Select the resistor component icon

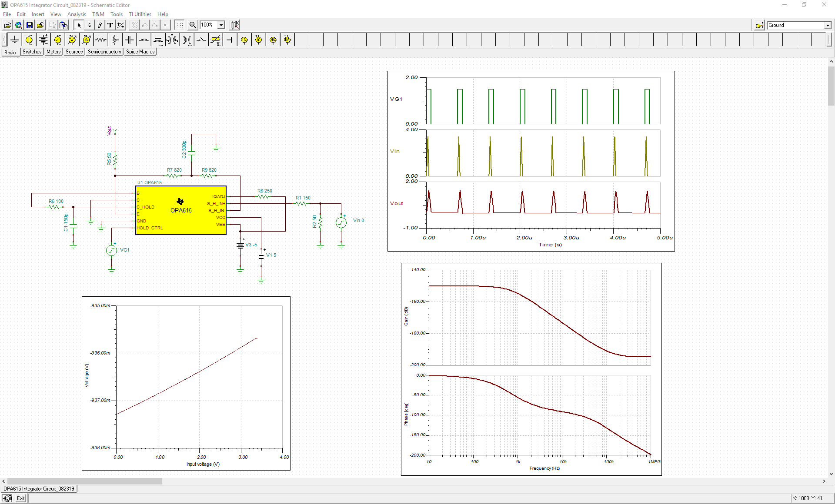(x=101, y=40)
